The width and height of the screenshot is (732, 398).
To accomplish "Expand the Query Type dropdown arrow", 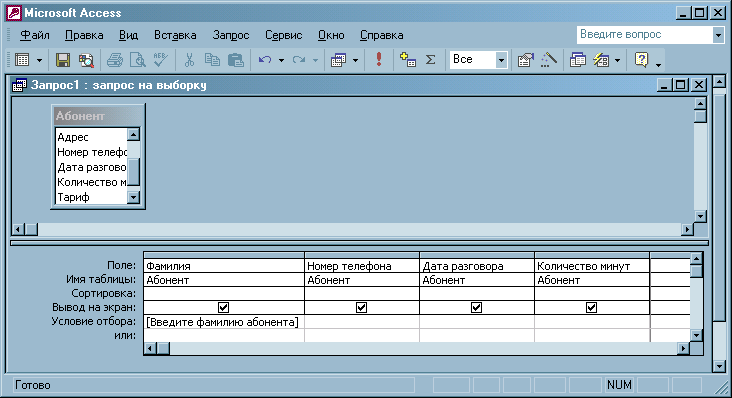I will [355, 60].
